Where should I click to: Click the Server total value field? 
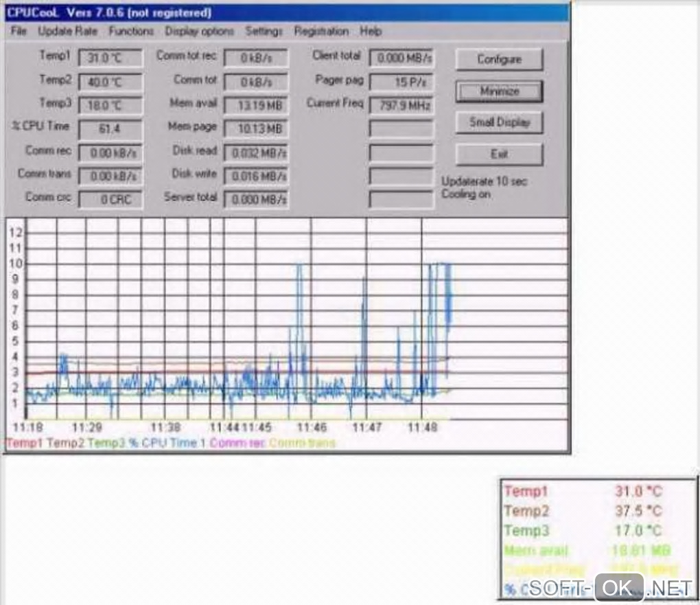(x=256, y=199)
